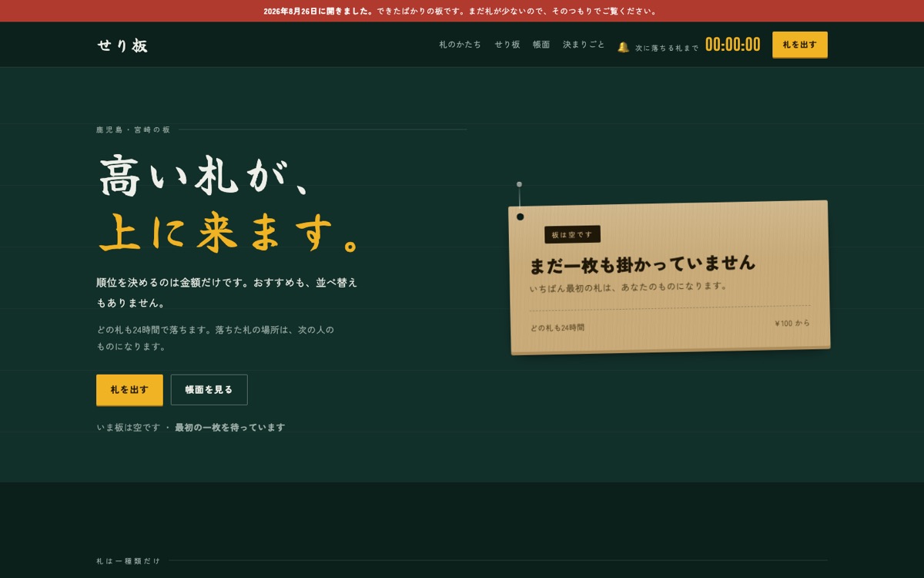This screenshot has height=578, width=924.
Task: Go to せり板 navigation item
Action: click(x=507, y=45)
